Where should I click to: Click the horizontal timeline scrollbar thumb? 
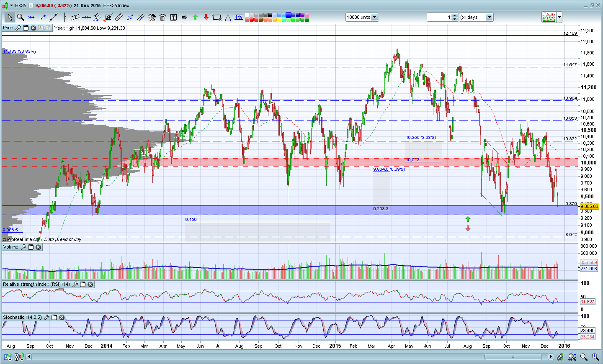[513, 357]
